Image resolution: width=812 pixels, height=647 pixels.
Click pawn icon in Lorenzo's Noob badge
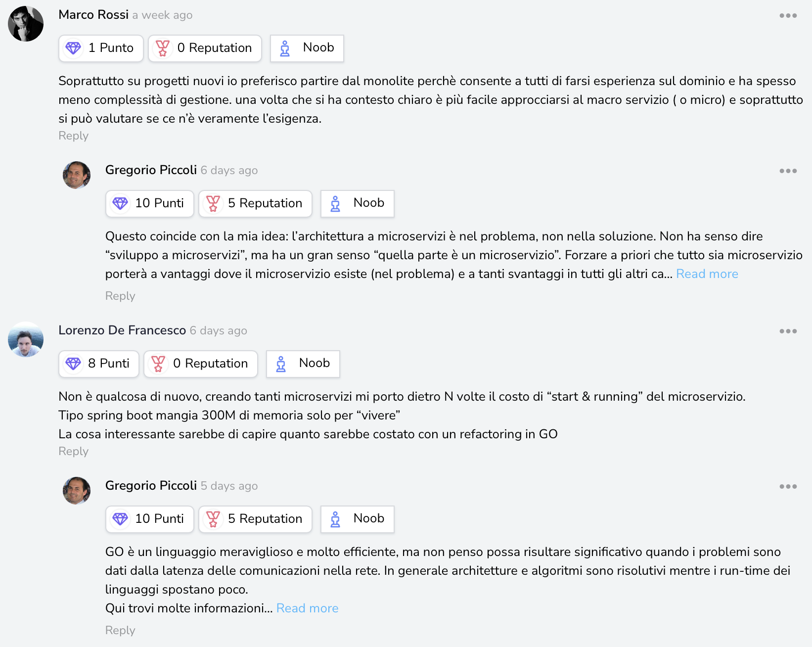click(x=281, y=364)
